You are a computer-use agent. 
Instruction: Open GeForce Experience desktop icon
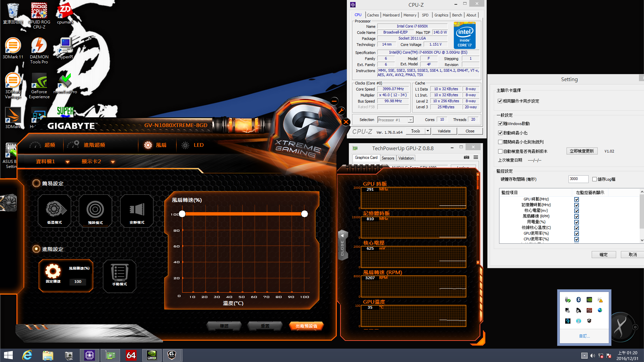39,85
